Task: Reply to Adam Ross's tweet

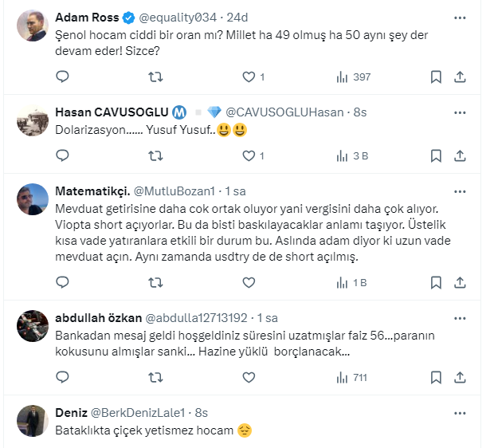Action: (63, 77)
